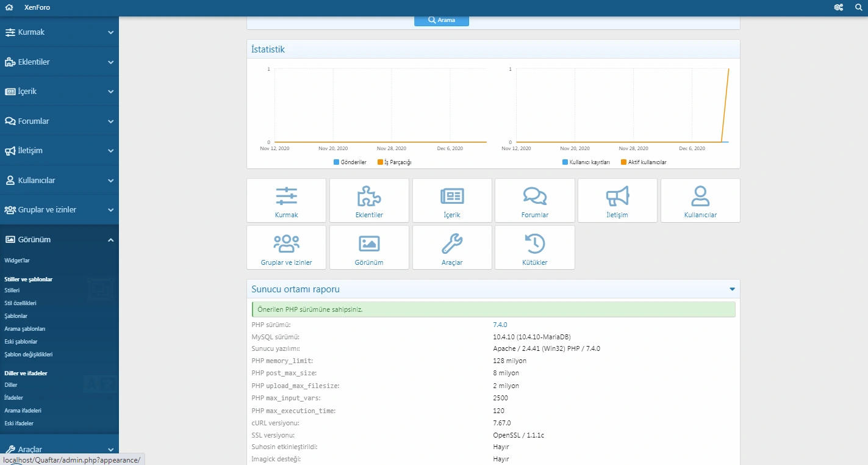Click the Kurmak sliders icon in sidebar
This screenshot has height=465, width=868.
tap(10, 32)
